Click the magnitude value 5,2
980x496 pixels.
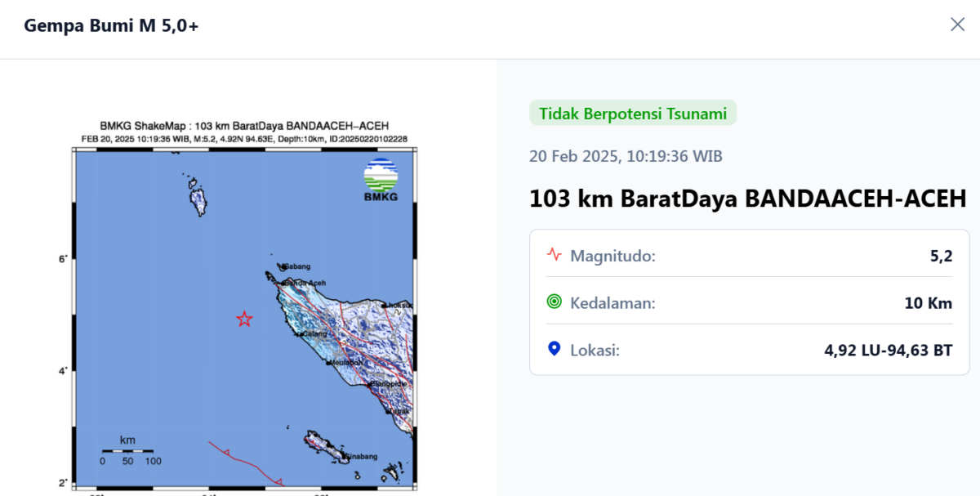pos(941,256)
